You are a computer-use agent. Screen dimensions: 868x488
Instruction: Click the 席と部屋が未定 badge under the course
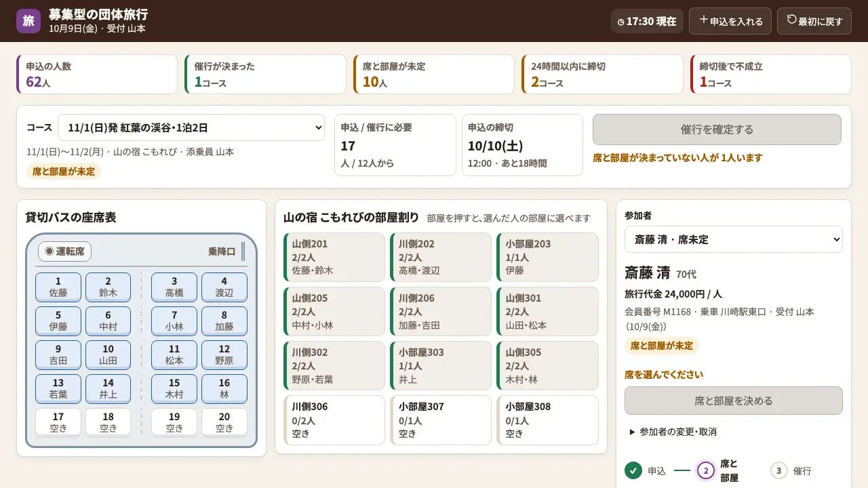coord(64,171)
